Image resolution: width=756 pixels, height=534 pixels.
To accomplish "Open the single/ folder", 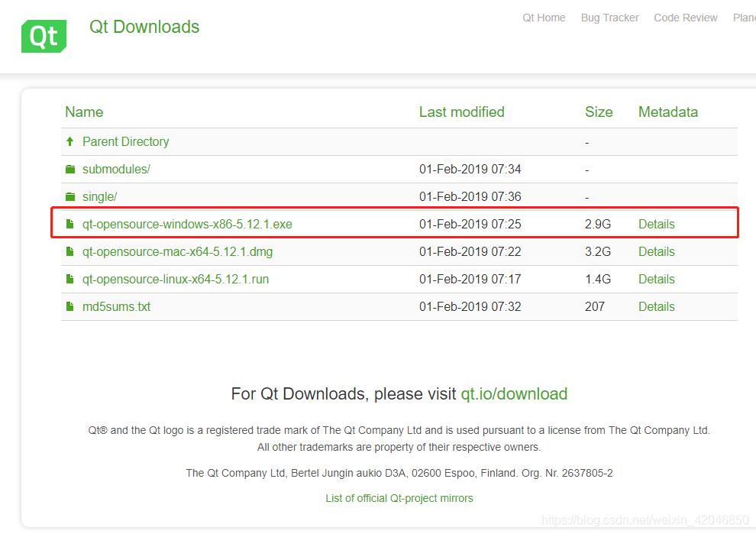I will pyautogui.click(x=100, y=197).
